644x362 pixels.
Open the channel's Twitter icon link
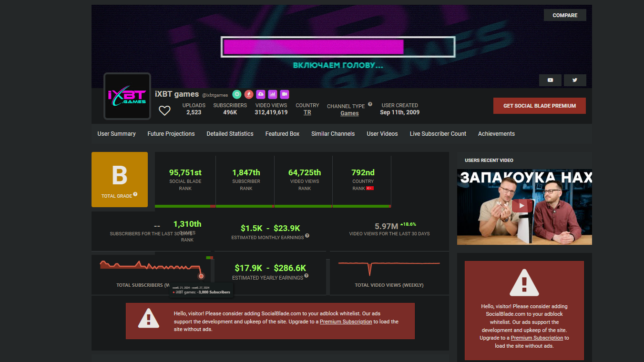click(x=575, y=80)
